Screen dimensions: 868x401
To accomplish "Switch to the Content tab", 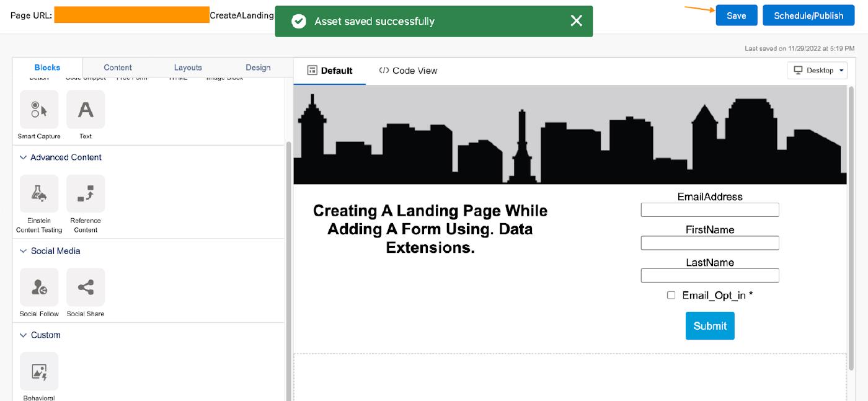I will click(x=118, y=68).
